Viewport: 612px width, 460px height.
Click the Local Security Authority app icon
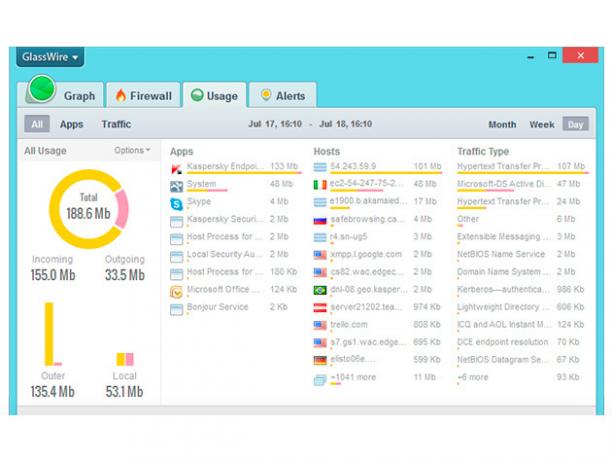click(x=176, y=257)
